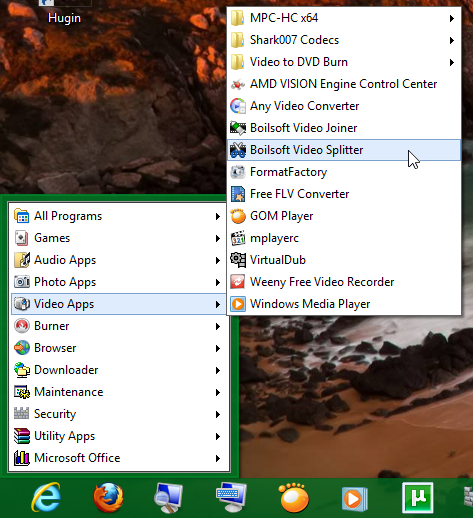Click the Photo Apps camera icon
The width and height of the screenshot is (473, 518).
[22, 282]
